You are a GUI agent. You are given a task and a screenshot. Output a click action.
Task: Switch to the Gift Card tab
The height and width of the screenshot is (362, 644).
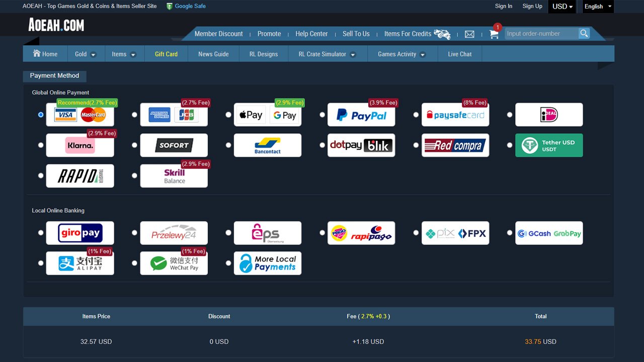point(166,53)
